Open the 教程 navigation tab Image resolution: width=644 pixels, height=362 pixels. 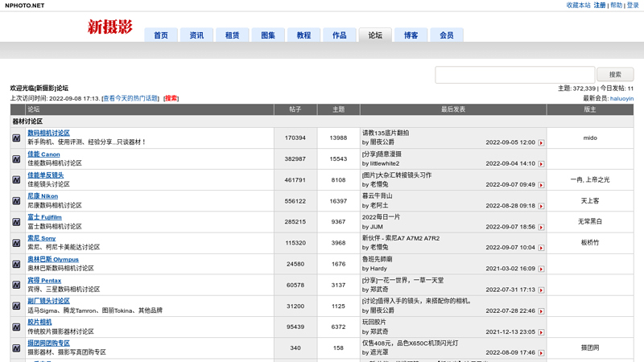click(304, 35)
